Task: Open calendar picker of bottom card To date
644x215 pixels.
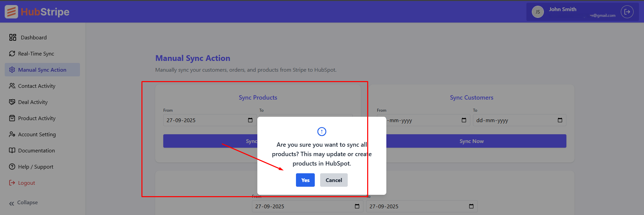Action: coord(471,206)
